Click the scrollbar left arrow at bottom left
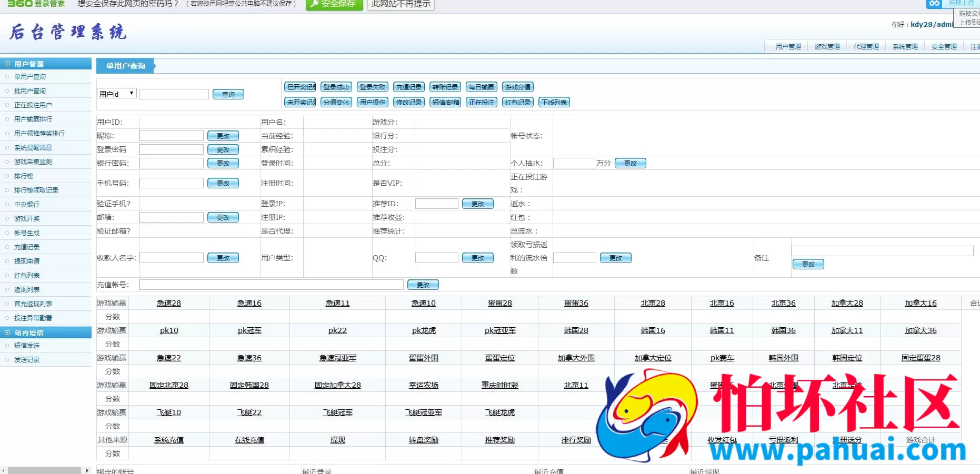 [x=3, y=470]
